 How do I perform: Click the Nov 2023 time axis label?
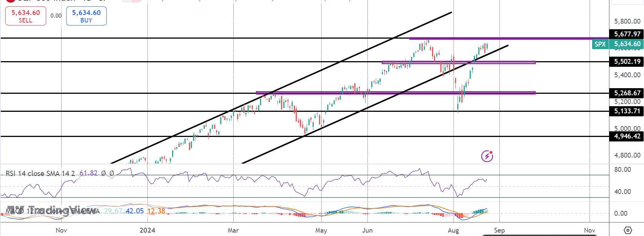pos(61,230)
